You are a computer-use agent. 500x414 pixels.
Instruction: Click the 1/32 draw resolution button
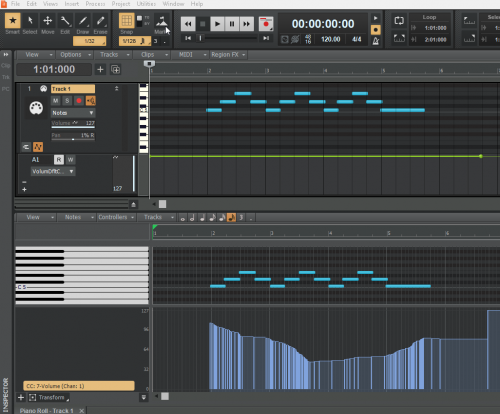[x=90, y=41]
